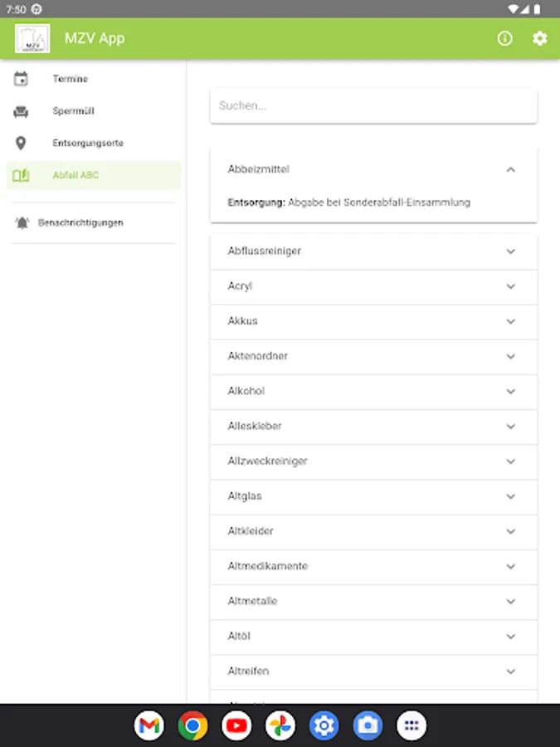Open Entsorgungsorte location entry
The height and width of the screenshot is (747, 560).
click(x=87, y=143)
